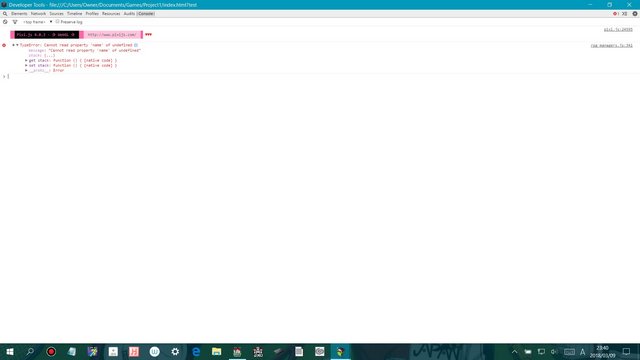The height and width of the screenshot is (360, 640).
Task: Open the Windows Start menu
Action: pos(10,351)
